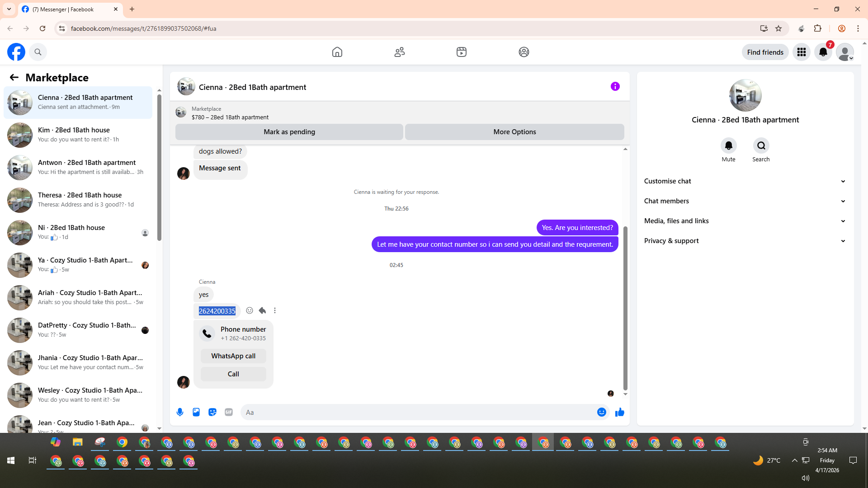The height and width of the screenshot is (488, 868).
Task: Click the Call button
Action: pyautogui.click(x=233, y=374)
